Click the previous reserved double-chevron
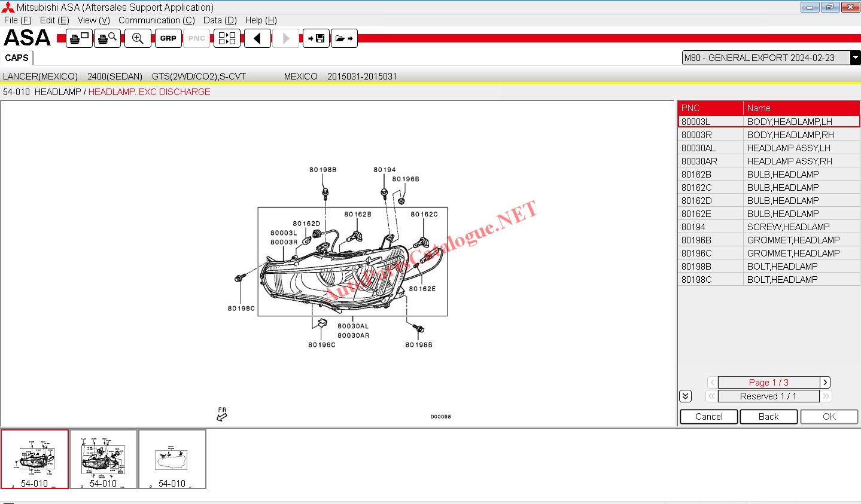Screen dimensions: 861x504 point(711,396)
